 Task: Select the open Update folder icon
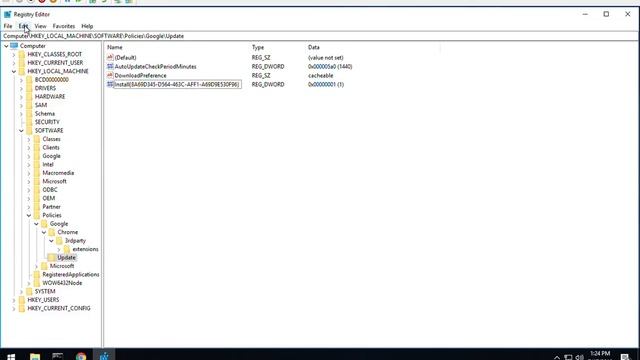(52, 258)
